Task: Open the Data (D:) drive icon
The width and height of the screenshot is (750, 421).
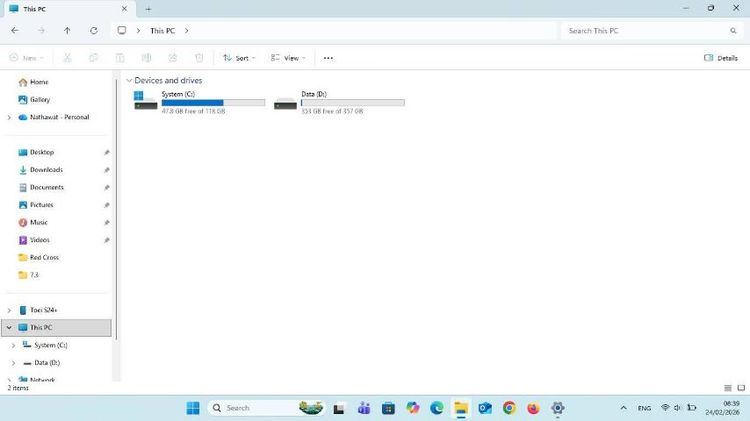Action: [286, 100]
